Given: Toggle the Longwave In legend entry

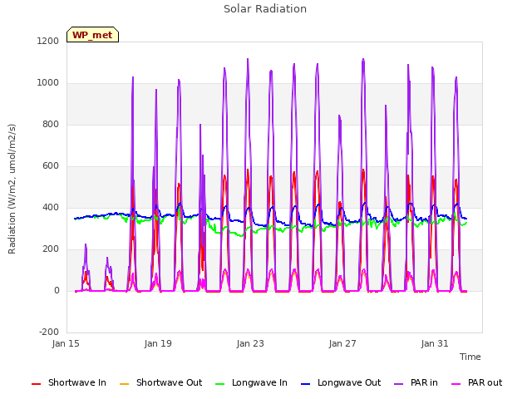Looking at the screenshot, I should (251, 382).
